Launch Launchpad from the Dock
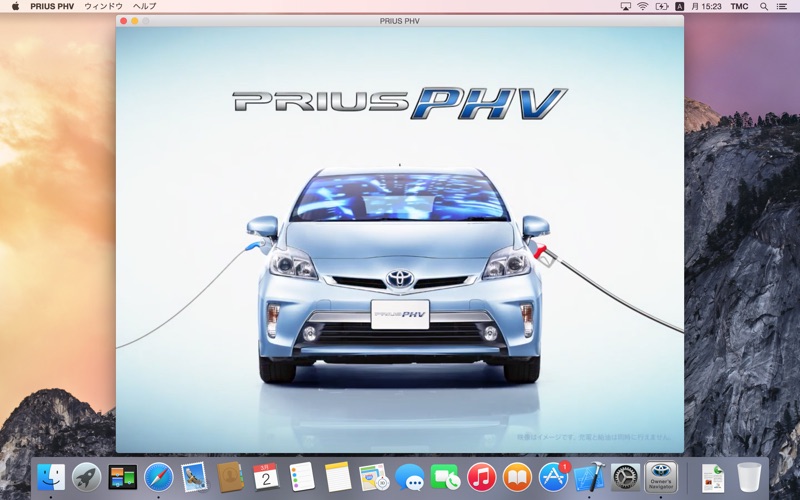 (x=87, y=478)
